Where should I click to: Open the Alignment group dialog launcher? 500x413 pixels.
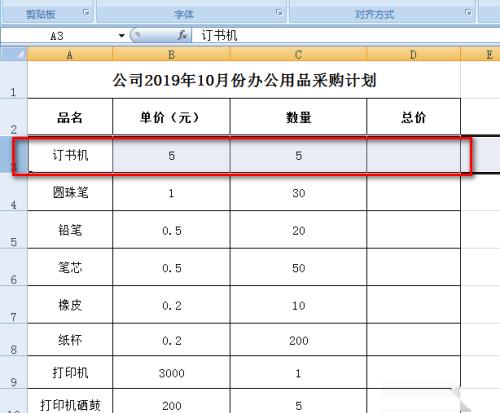point(468,13)
